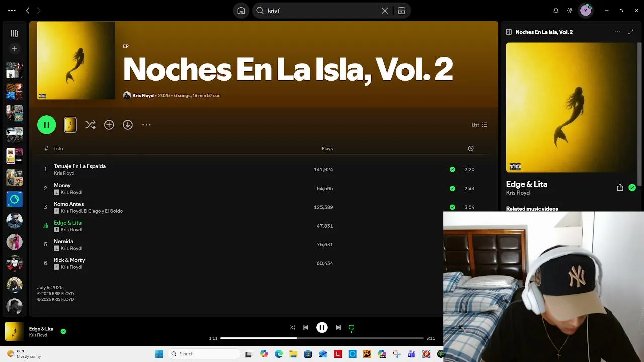644x362 pixels.
Task: Seek within the song progress bar
Action: [322, 338]
